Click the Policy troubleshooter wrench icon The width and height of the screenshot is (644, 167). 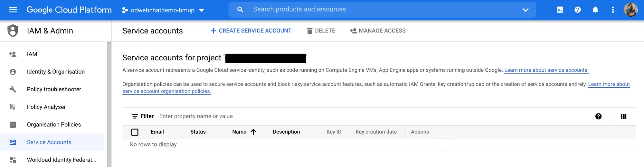point(13,89)
